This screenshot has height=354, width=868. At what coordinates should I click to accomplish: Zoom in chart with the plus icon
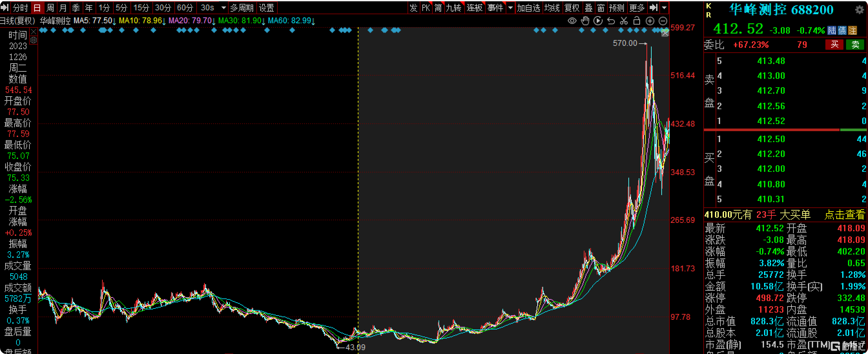tap(650, 21)
